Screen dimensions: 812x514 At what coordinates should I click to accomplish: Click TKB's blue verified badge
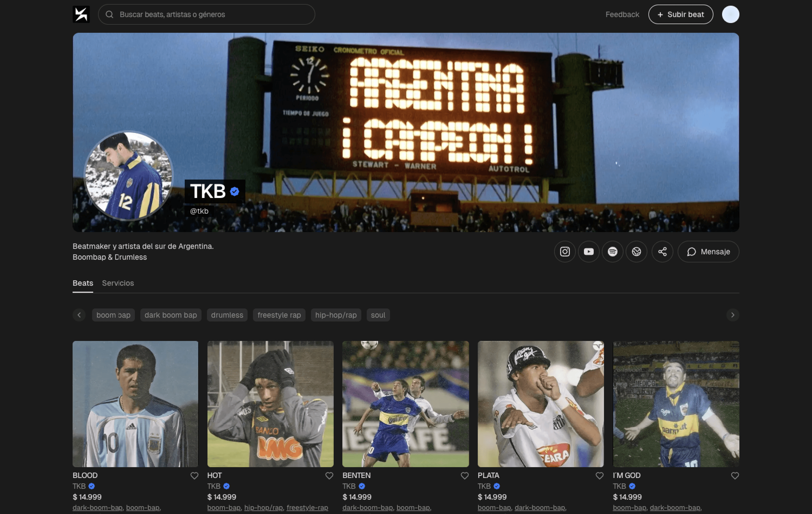pos(235,191)
